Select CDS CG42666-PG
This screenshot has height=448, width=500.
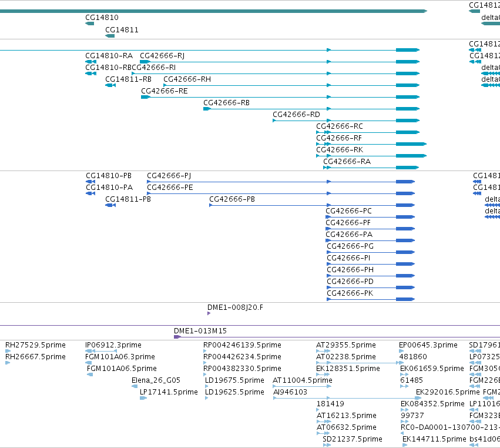click(350, 247)
